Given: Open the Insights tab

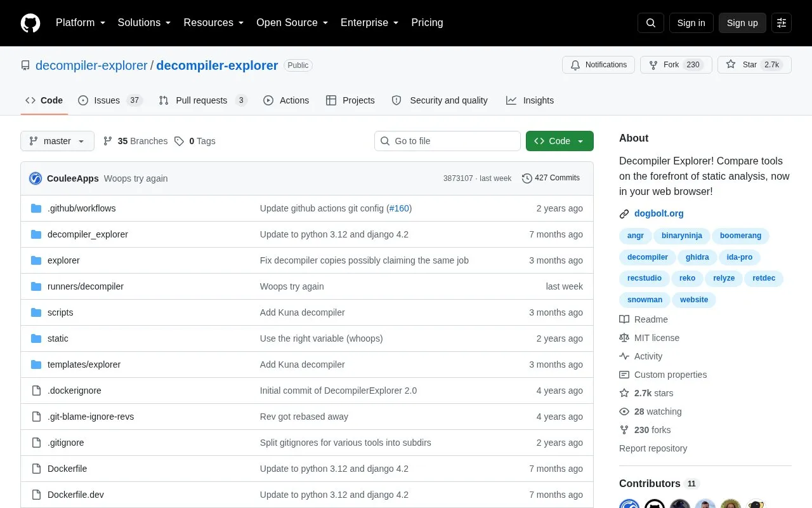Looking at the screenshot, I should [530, 100].
